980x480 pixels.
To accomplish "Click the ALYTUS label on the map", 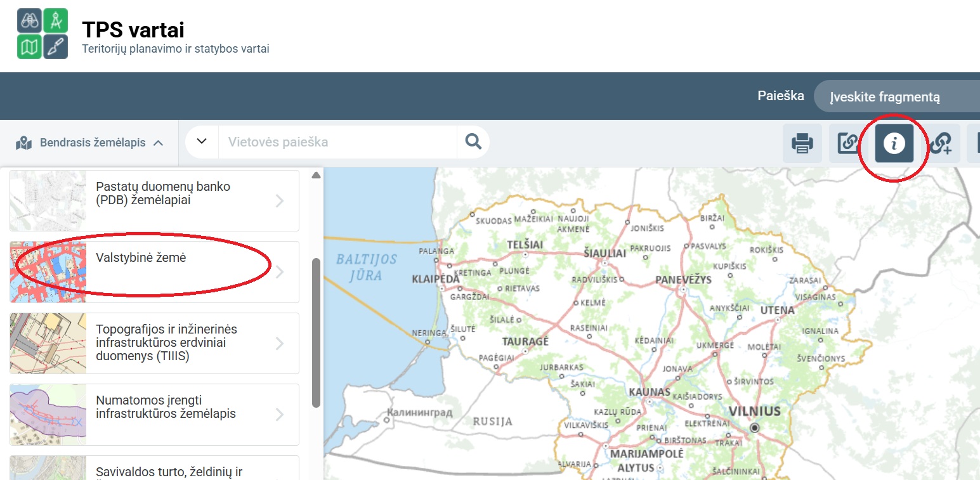I will click(636, 468).
